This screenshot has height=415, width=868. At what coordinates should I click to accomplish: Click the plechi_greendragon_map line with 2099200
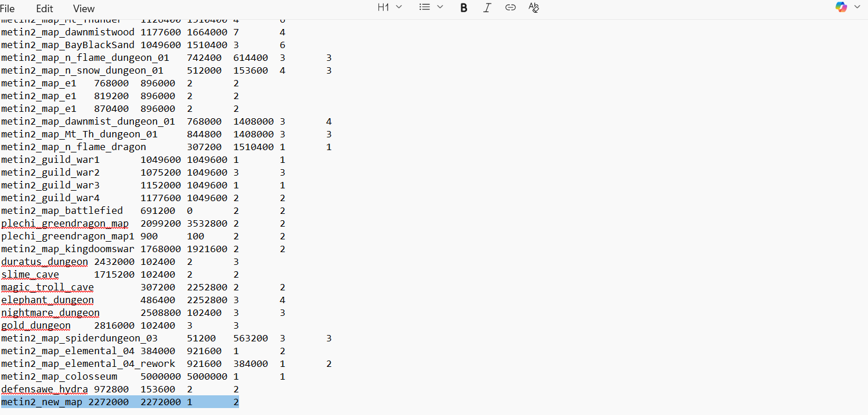pos(143,223)
